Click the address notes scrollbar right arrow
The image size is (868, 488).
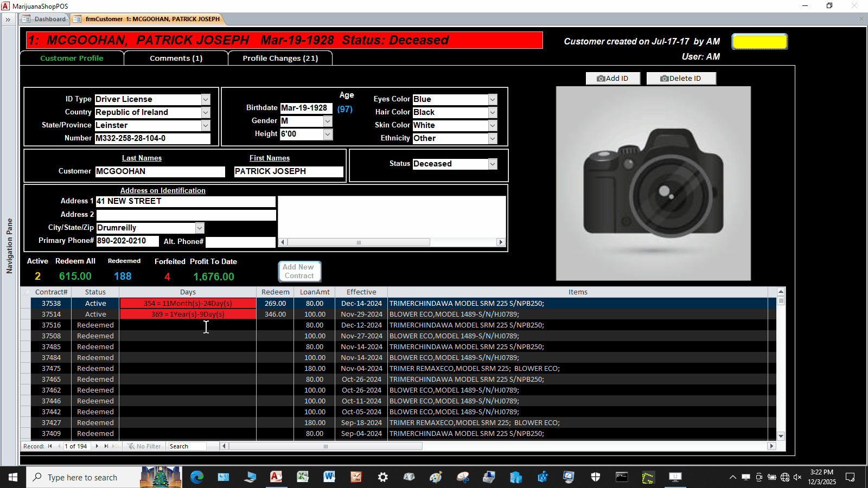(x=501, y=242)
